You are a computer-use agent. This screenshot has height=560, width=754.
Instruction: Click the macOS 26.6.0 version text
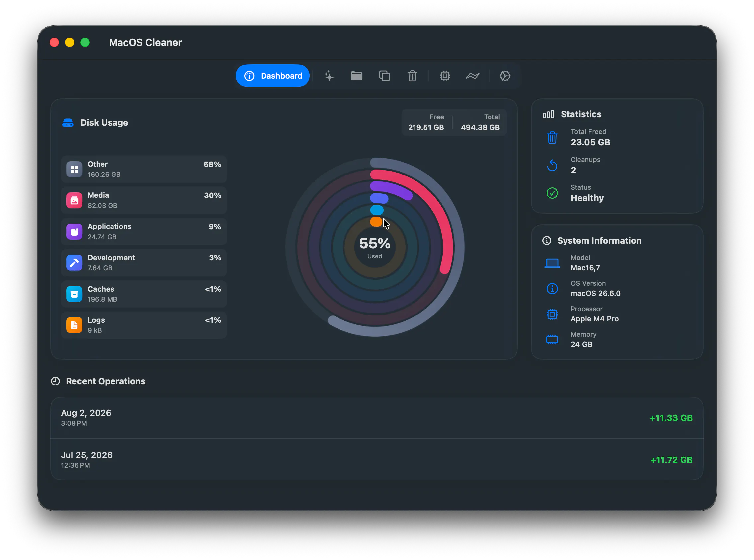[x=595, y=293]
